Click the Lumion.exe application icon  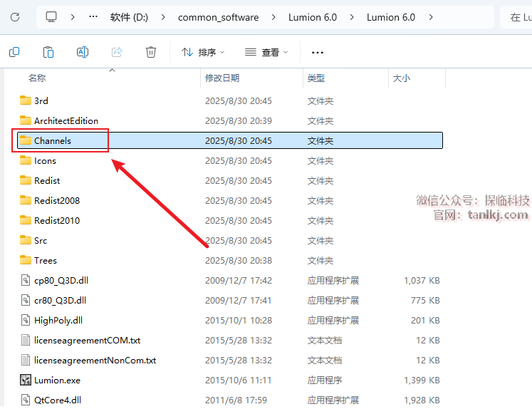[26, 380]
